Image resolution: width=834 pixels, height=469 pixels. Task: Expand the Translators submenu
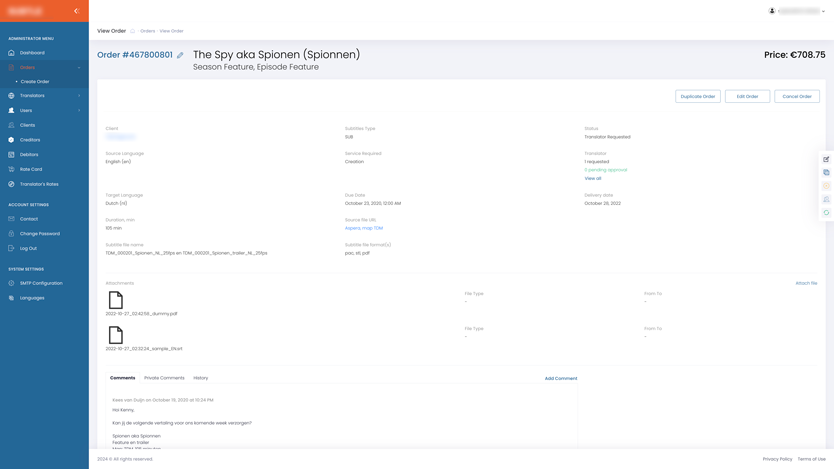click(79, 96)
